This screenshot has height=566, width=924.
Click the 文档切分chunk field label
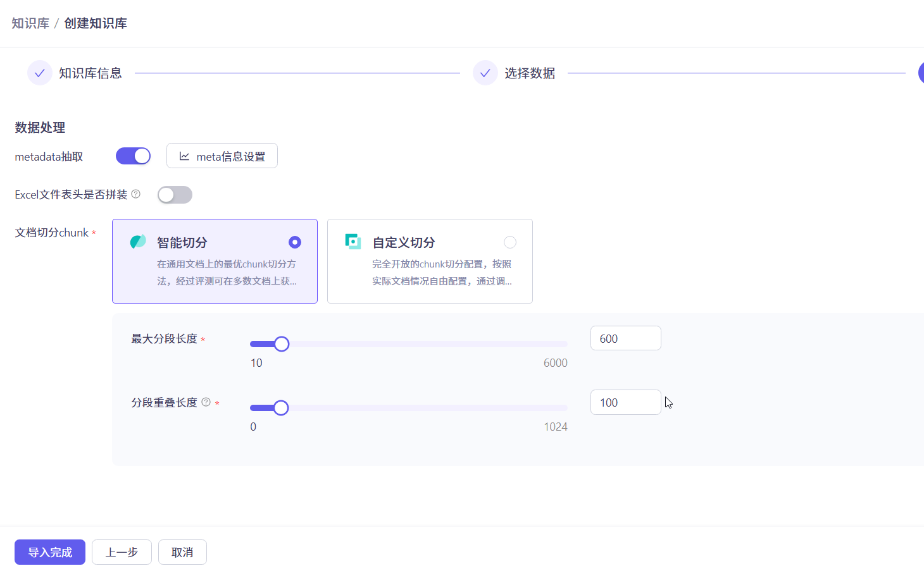point(52,233)
